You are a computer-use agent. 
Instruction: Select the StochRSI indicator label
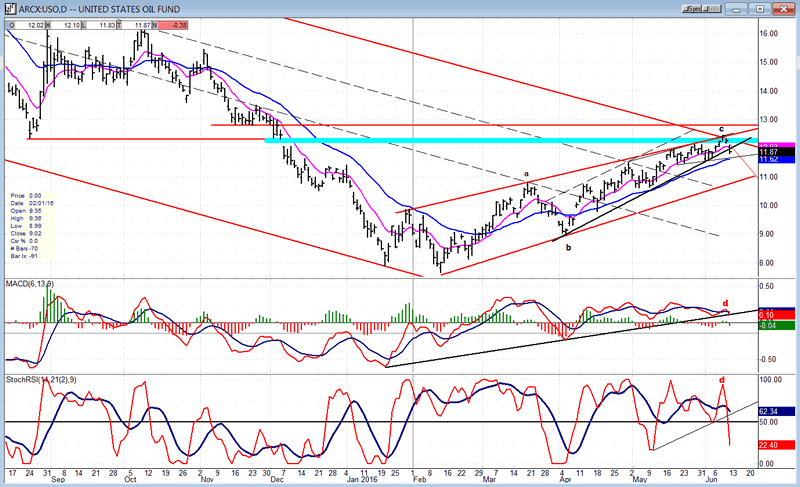(36, 380)
